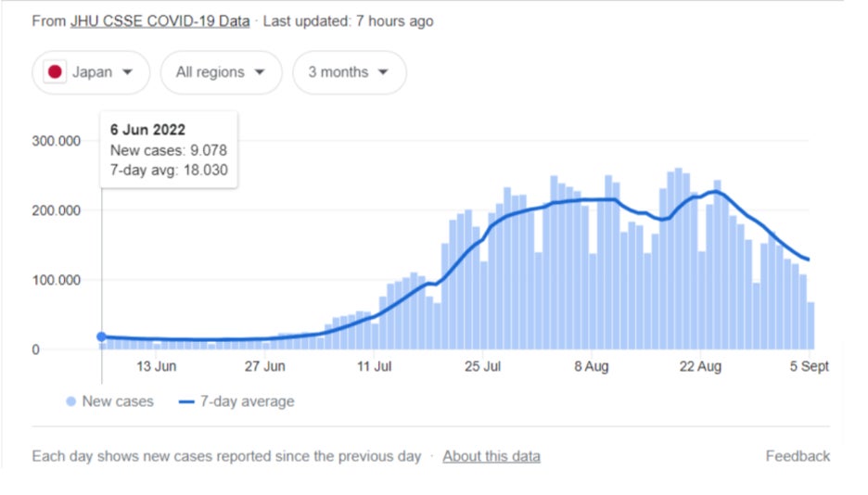Open the About this data link
Image resolution: width=868 pixels, height=495 pixels.
[x=491, y=456]
